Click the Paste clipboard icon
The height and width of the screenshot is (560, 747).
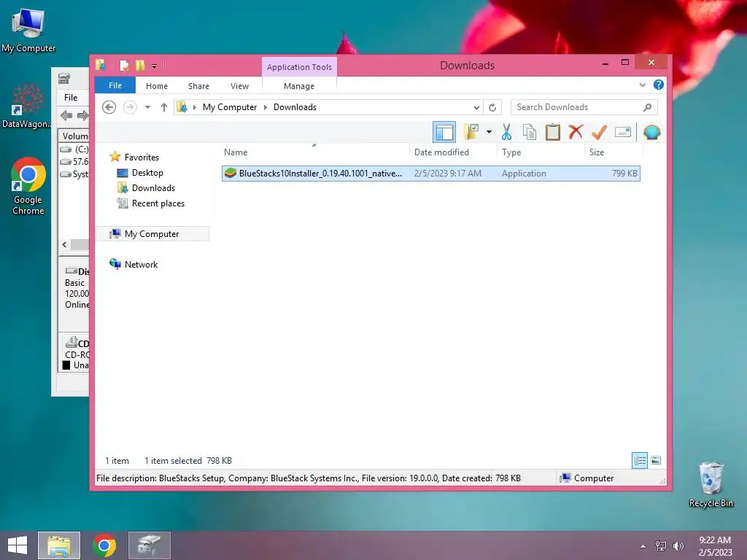[553, 132]
